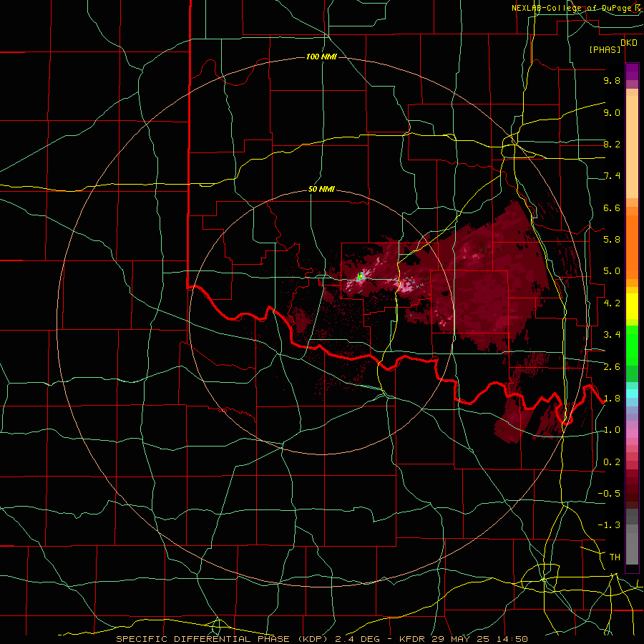This screenshot has width=644, height=644.
Task: Select the 4.2 scale value
Action: [612, 303]
